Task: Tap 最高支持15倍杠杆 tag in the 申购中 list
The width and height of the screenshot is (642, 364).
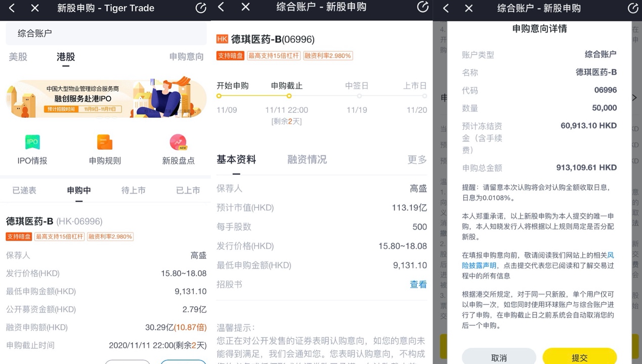Action: pos(59,237)
